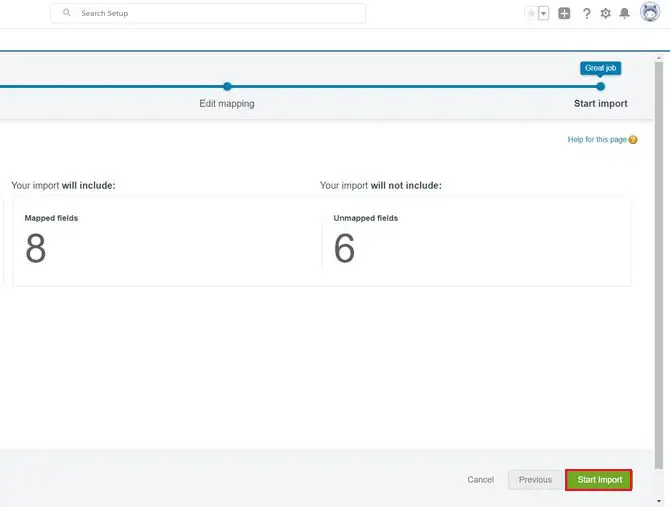Click the Search Setup input field
670x507 pixels.
tap(208, 13)
